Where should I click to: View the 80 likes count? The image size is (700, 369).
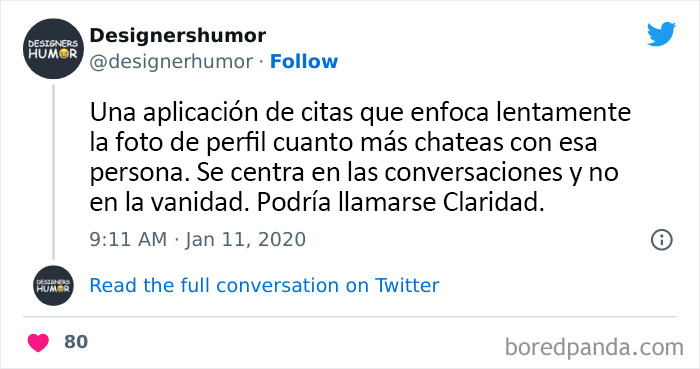[x=76, y=342]
